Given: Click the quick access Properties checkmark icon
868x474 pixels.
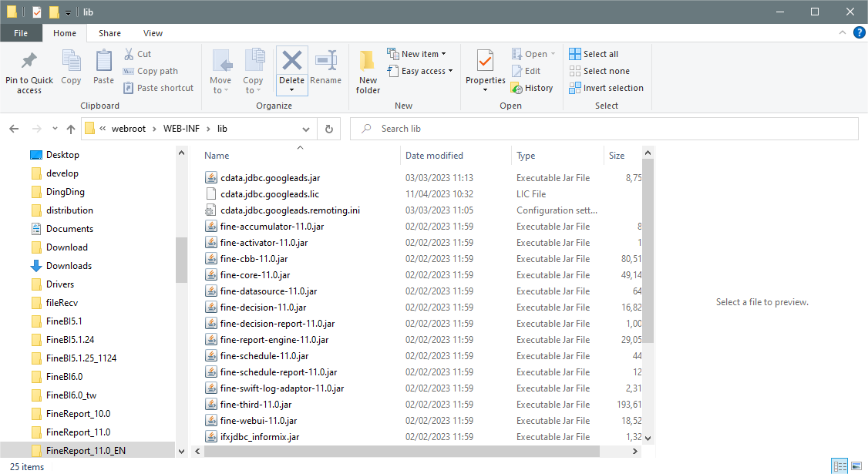Looking at the screenshot, I should pyautogui.click(x=36, y=12).
